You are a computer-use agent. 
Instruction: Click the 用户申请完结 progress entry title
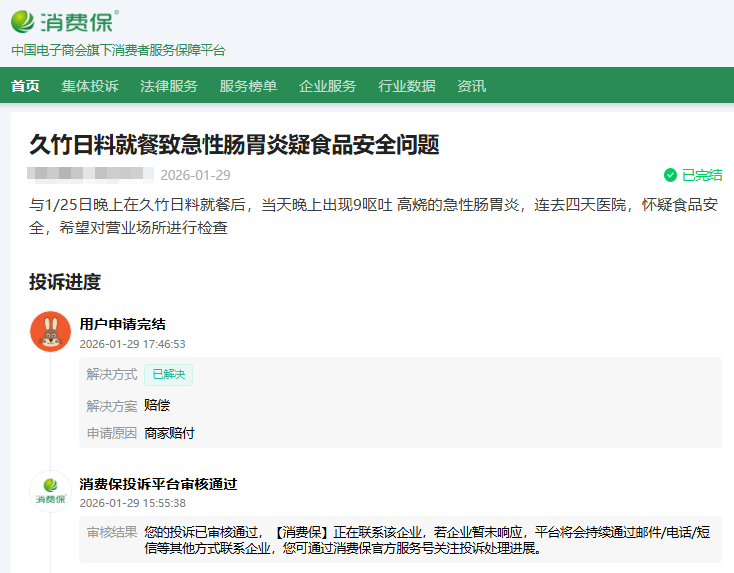(x=123, y=324)
